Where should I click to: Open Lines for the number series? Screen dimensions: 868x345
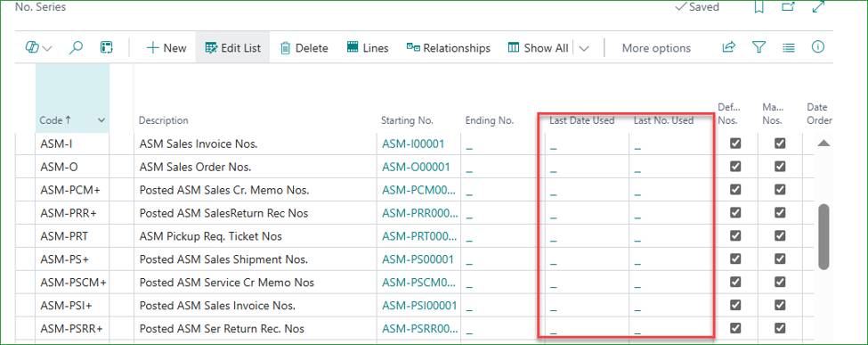click(368, 48)
